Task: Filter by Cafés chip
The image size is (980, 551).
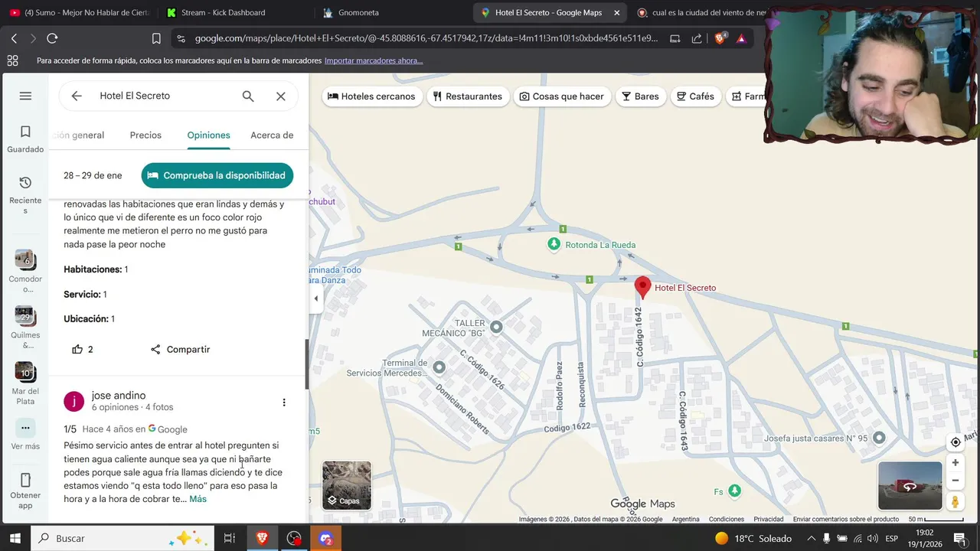Action: [696, 96]
